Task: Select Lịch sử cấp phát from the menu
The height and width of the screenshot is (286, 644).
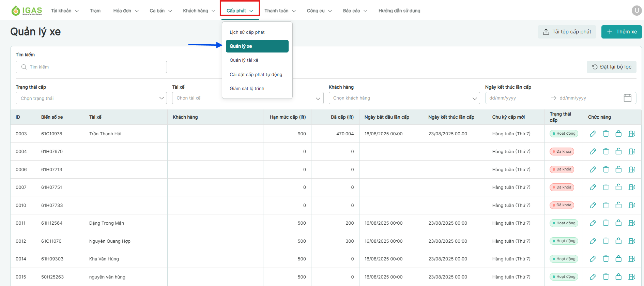Action: (x=247, y=32)
